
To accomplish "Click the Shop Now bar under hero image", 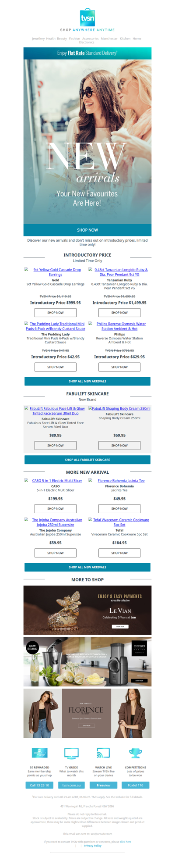I will point(87,230).
